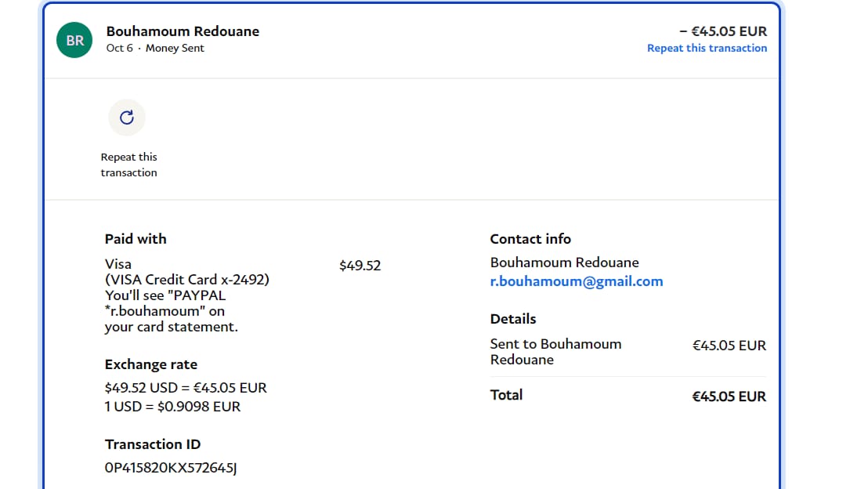Image resolution: width=868 pixels, height=489 pixels.
Task: Click the VISA Credit Card x-2492 text
Action: coord(186,280)
